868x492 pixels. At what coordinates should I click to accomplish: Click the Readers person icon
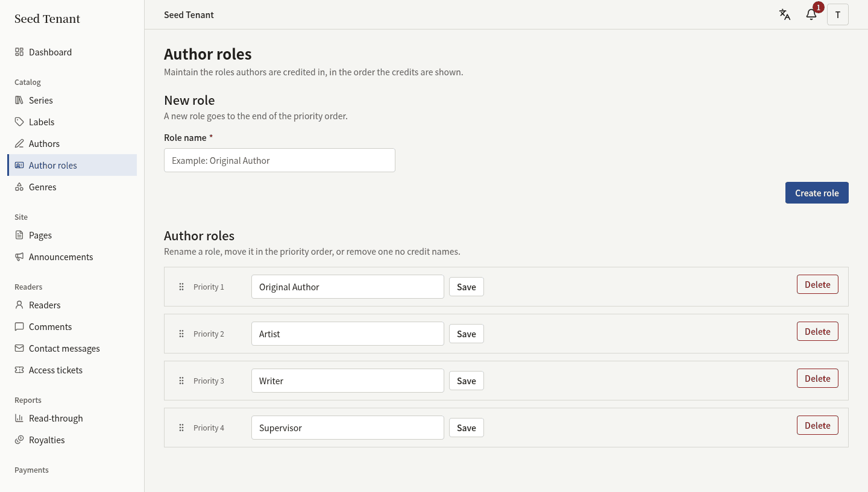point(19,305)
